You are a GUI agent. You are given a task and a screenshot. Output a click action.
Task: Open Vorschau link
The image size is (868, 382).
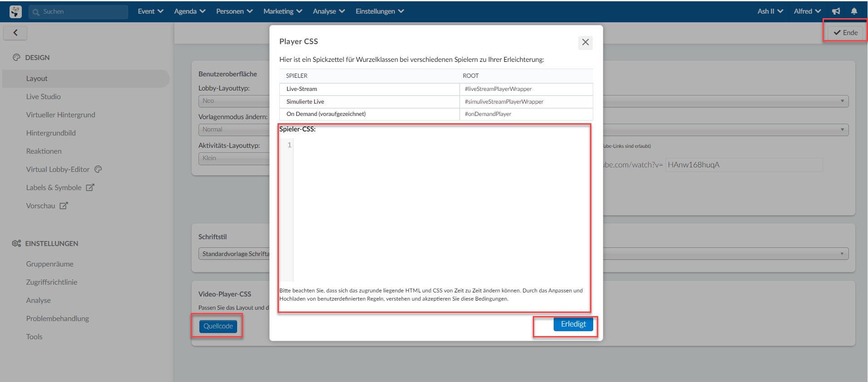pyautogui.click(x=40, y=206)
